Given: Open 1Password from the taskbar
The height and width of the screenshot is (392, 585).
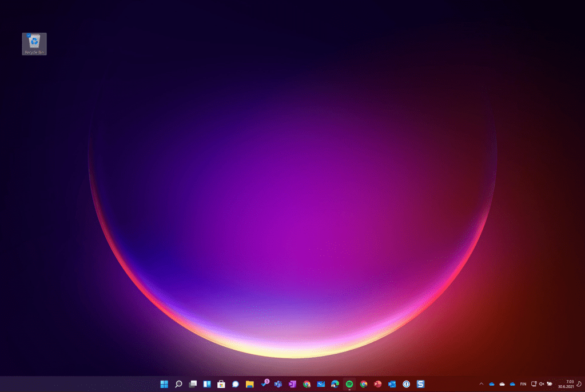Looking at the screenshot, I should pyautogui.click(x=406, y=384).
